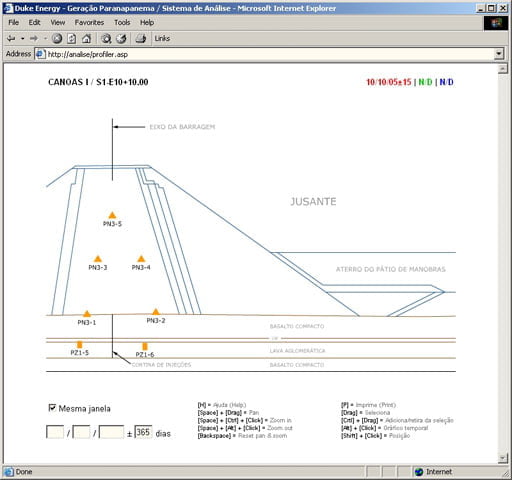Image resolution: width=512 pixels, height=480 pixels.
Task: Click the 365 days input field
Action: tap(143, 432)
